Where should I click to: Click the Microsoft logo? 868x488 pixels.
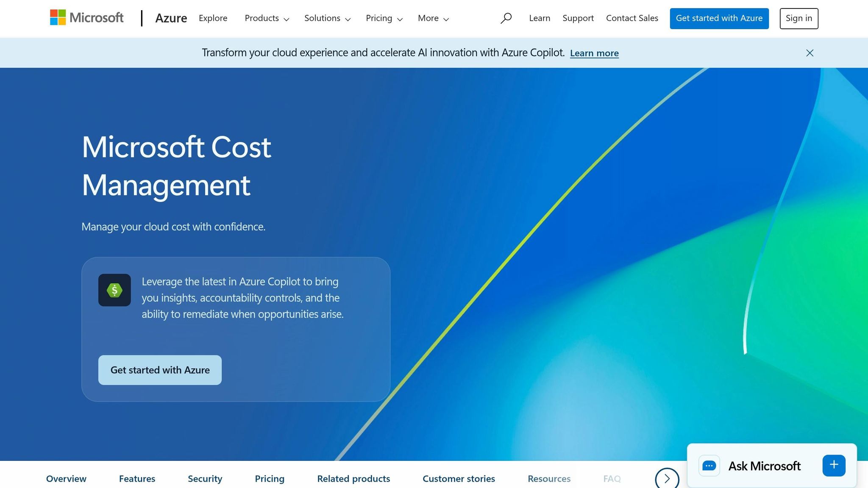point(86,18)
